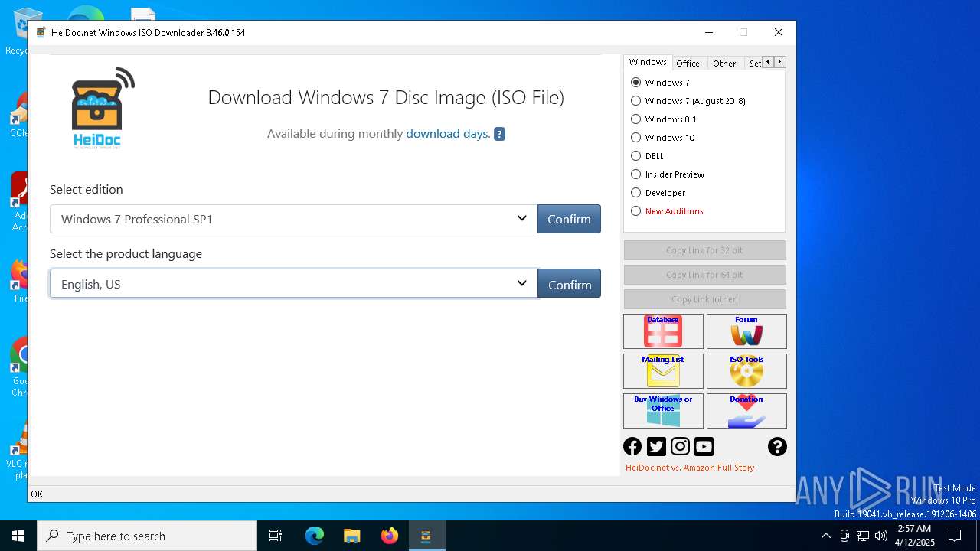
Task: Open Buy Windows or Office button
Action: (663, 411)
